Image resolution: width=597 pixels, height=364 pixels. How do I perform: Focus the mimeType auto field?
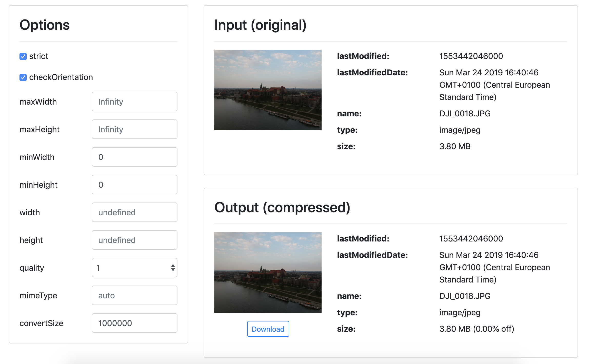point(134,295)
